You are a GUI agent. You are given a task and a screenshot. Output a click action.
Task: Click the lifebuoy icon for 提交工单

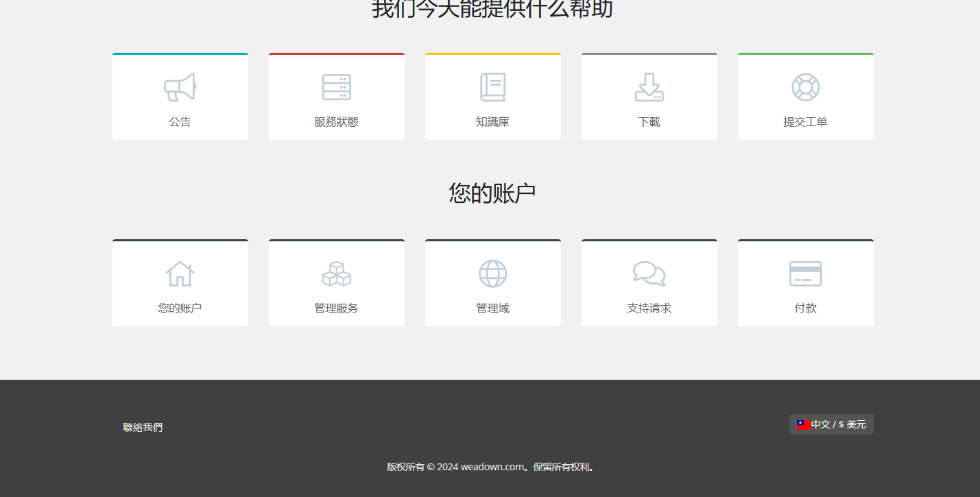805,88
